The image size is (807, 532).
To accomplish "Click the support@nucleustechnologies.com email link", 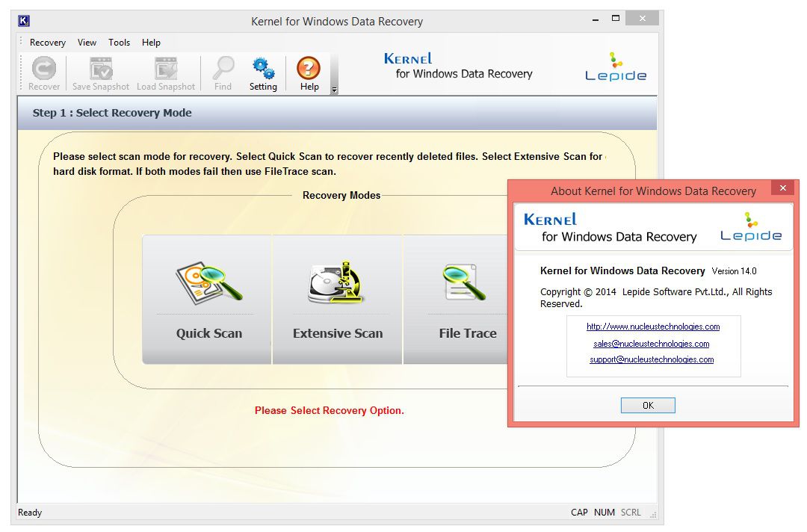I will pyautogui.click(x=652, y=359).
